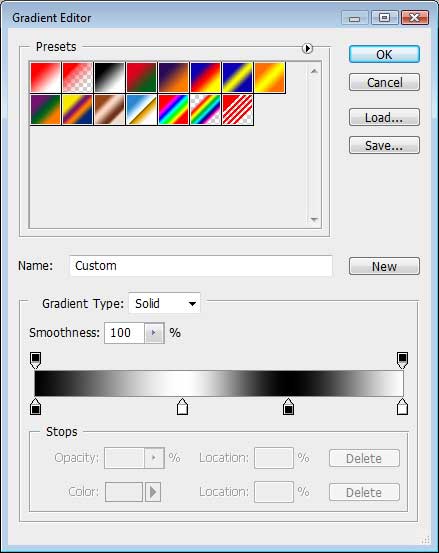Click the gradient preview bar
This screenshot has height=553, width=439.
219,383
